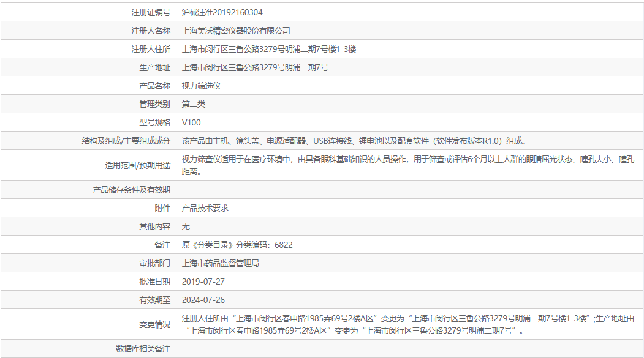Select the 备注 label

pos(162,245)
